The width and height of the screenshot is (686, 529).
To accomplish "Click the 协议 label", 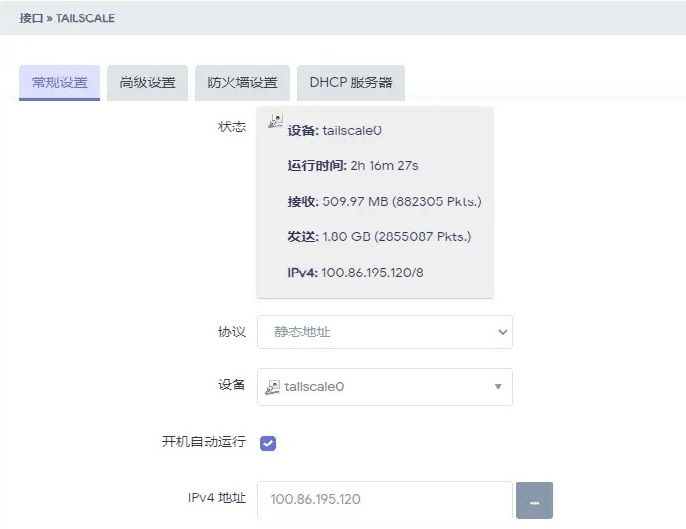I will (x=232, y=332).
